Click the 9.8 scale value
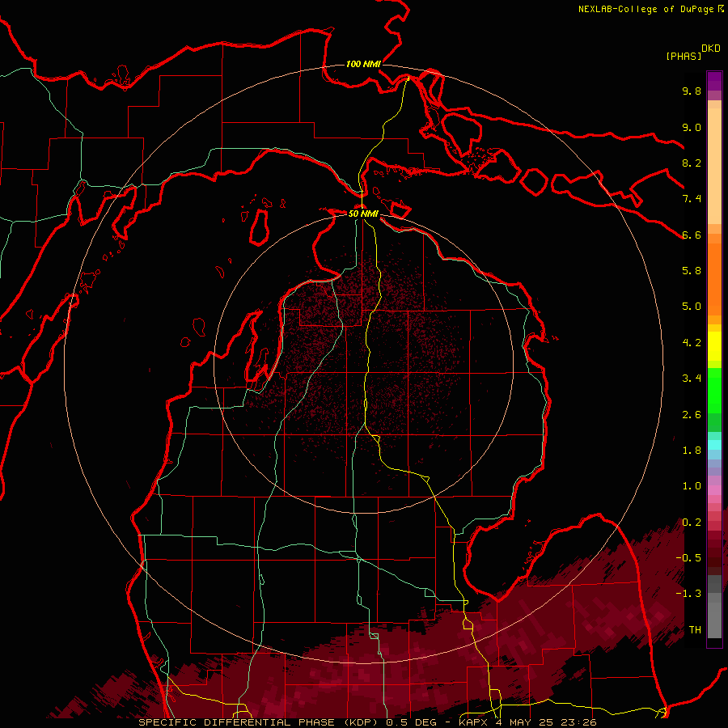 [692, 91]
